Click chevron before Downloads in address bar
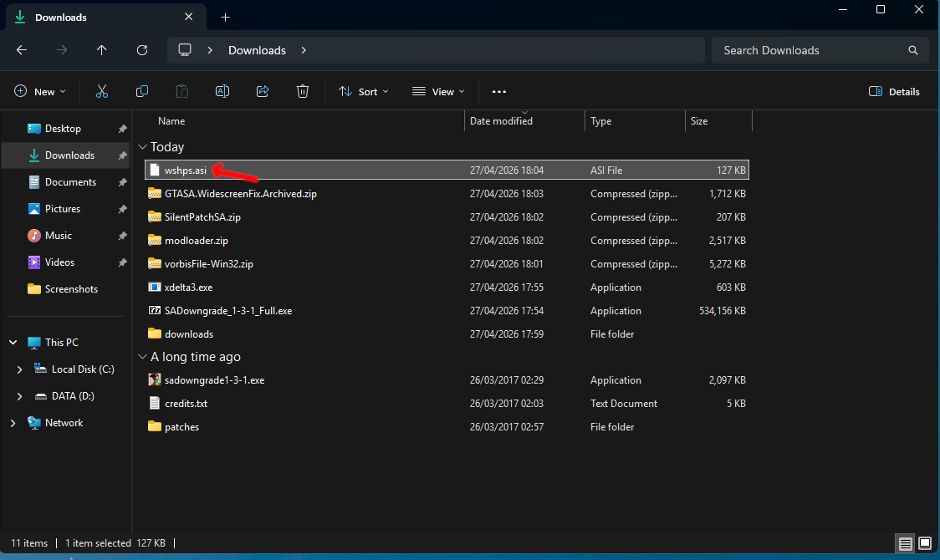940x560 pixels. click(210, 50)
